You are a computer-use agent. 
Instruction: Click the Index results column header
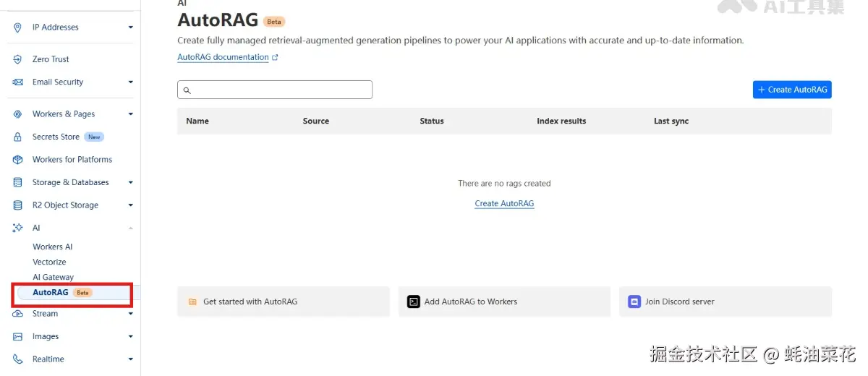(x=561, y=121)
